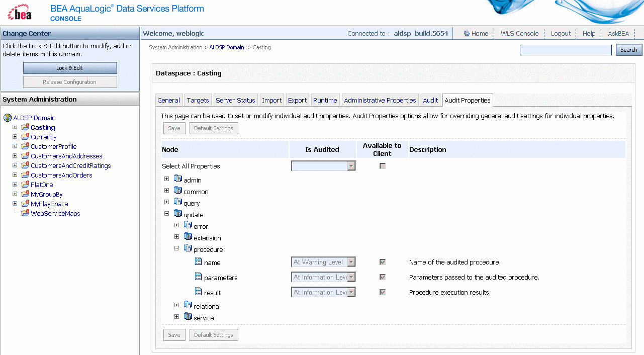Click the CustomersAndAddresses folder icon

[25, 156]
